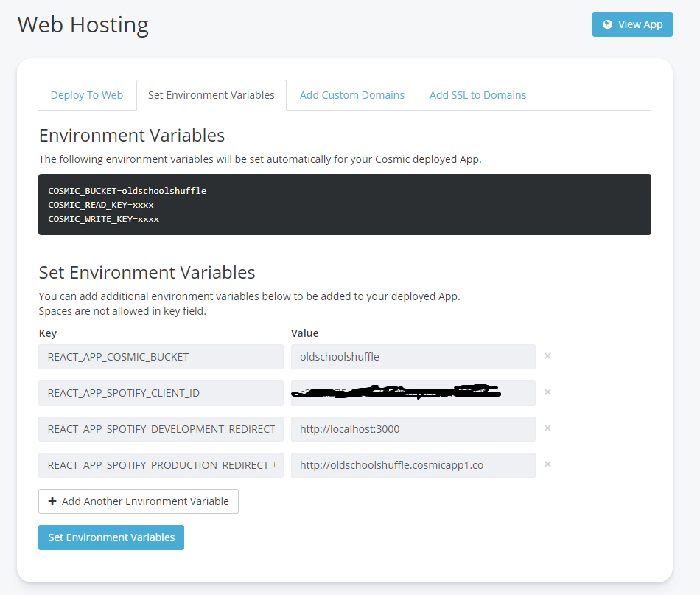Image resolution: width=700 pixels, height=595 pixels.
Task: Delete the SPOTIFY_PRODUCTION_REDIRECT variable row
Action: (547, 464)
